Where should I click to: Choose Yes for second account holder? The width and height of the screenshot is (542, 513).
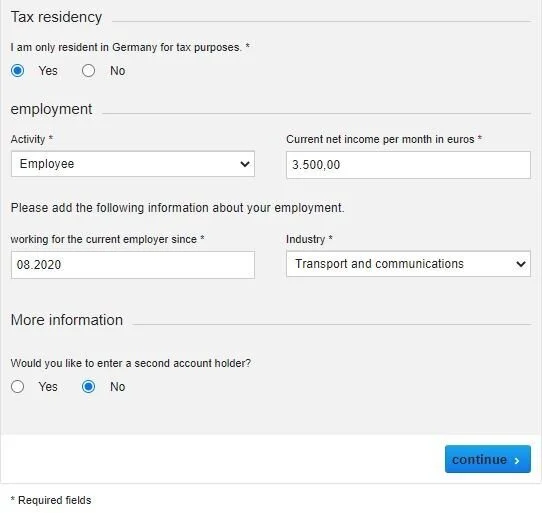click(17, 386)
